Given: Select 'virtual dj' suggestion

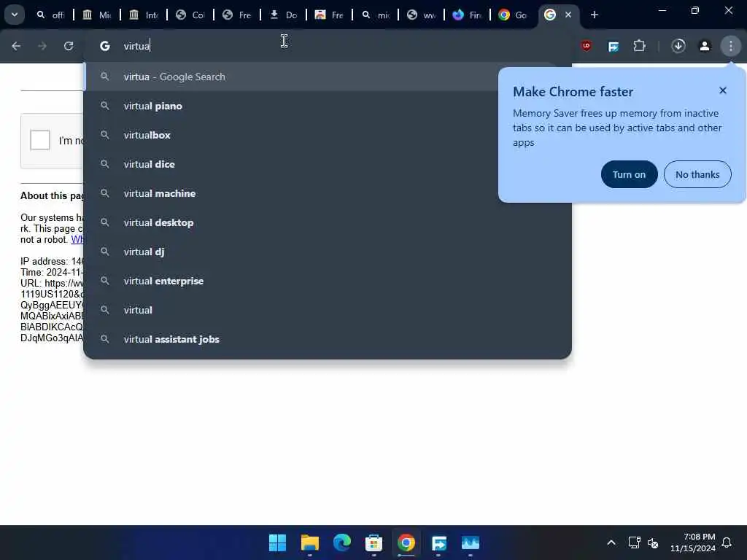Looking at the screenshot, I should (328, 252).
